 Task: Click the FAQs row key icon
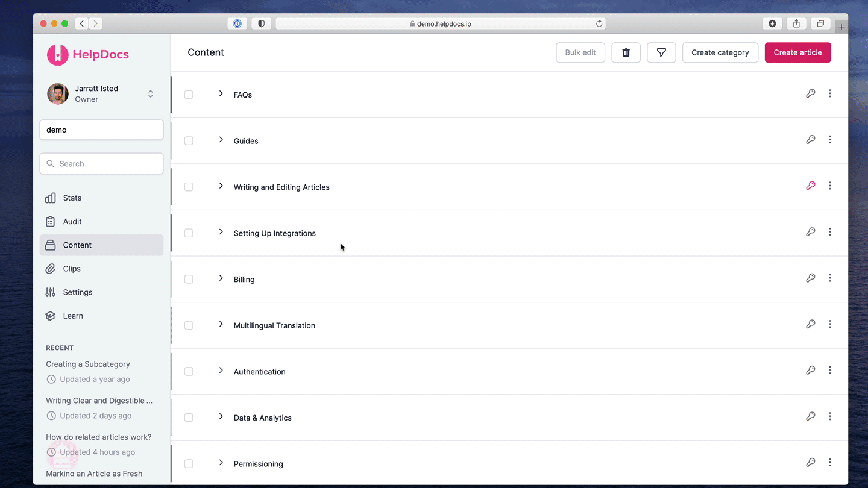tap(811, 93)
